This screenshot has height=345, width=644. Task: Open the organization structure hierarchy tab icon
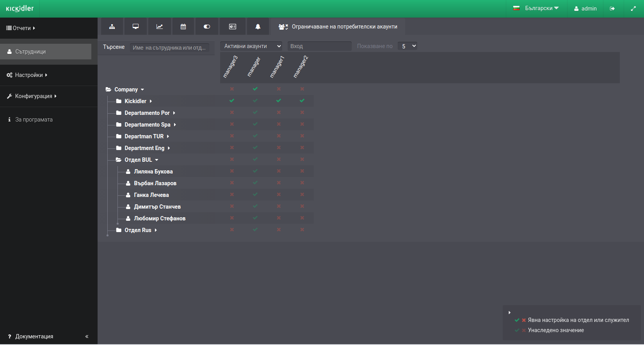112,27
